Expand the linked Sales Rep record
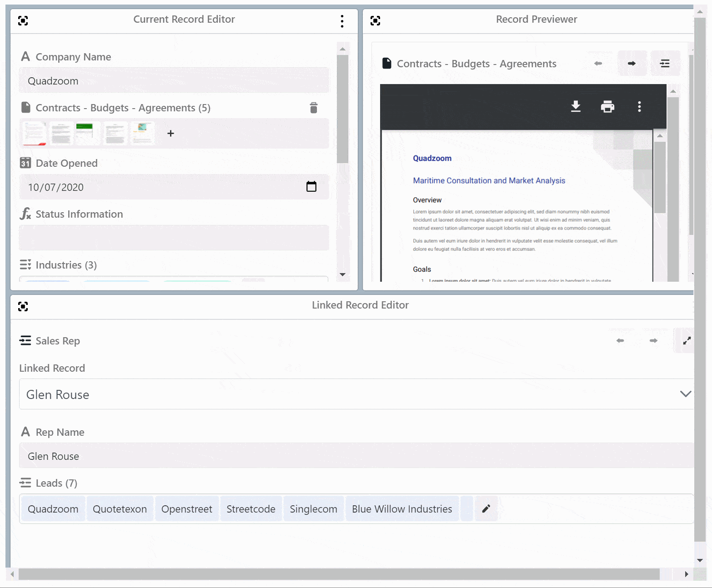Image resolution: width=712 pixels, height=588 pixels. (687, 340)
